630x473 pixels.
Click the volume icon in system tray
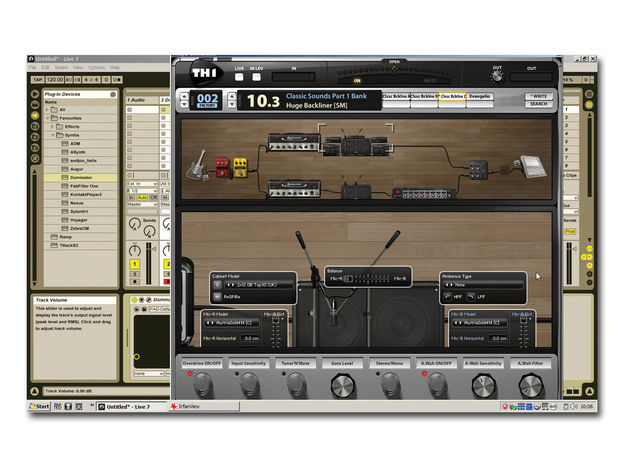pyautogui.click(x=574, y=407)
